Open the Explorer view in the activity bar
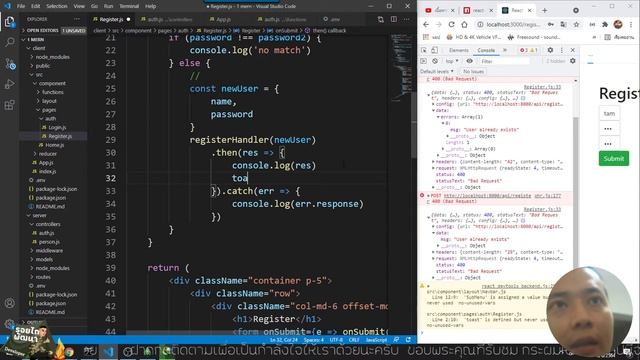Viewport: 640px width, 360px height. click(9, 22)
